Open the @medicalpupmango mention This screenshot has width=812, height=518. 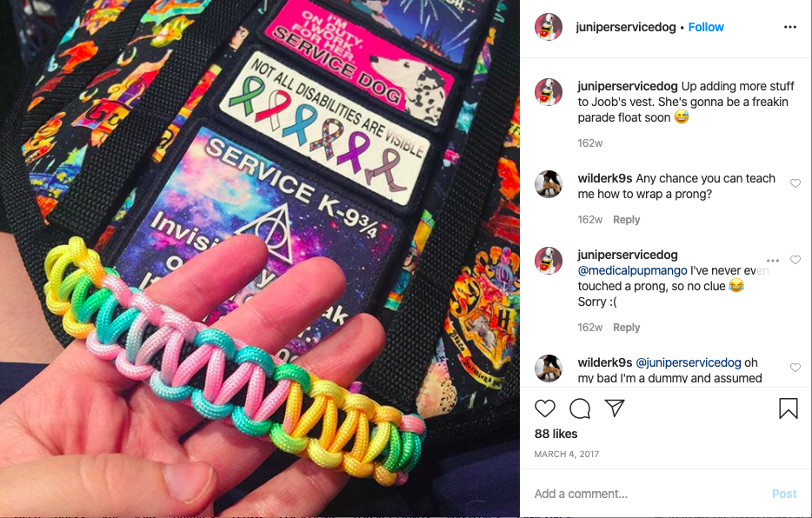point(632,270)
